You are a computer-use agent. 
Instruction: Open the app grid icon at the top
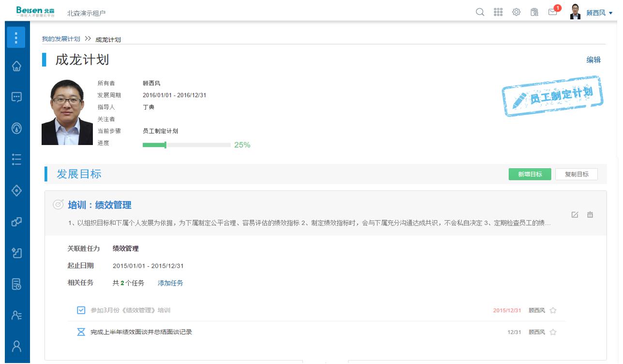coord(497,13)
